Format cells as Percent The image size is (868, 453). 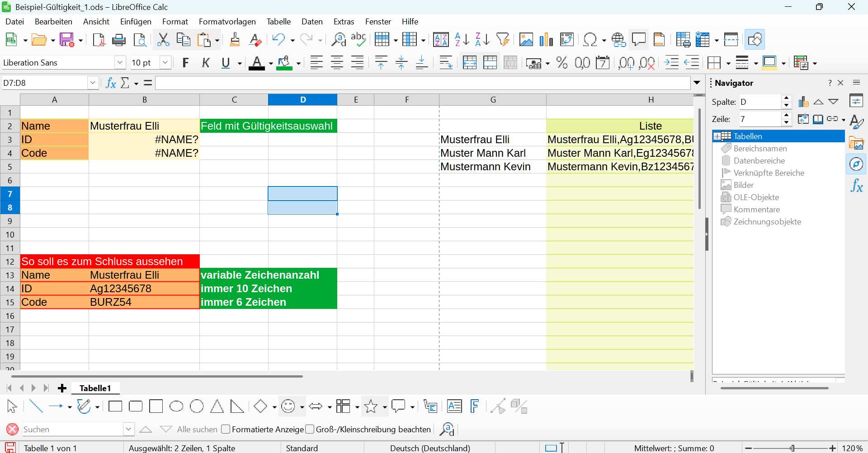(562, 63)
